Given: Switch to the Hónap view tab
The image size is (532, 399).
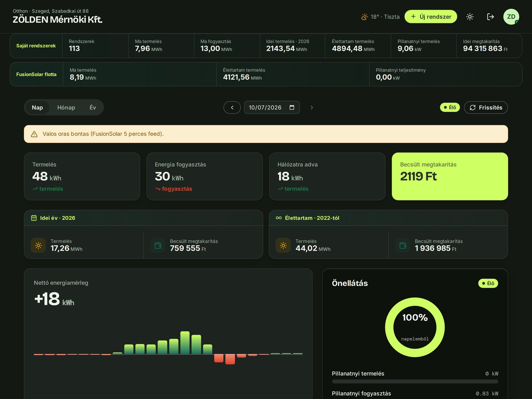Looking at the screenshot, I should pyautogui.click(x=66, y=107).
